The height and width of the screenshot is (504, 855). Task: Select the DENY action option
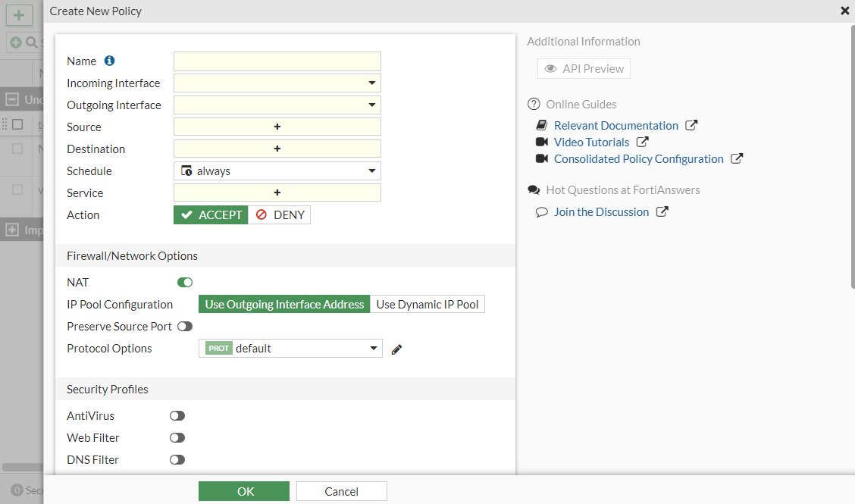(280, 215)
